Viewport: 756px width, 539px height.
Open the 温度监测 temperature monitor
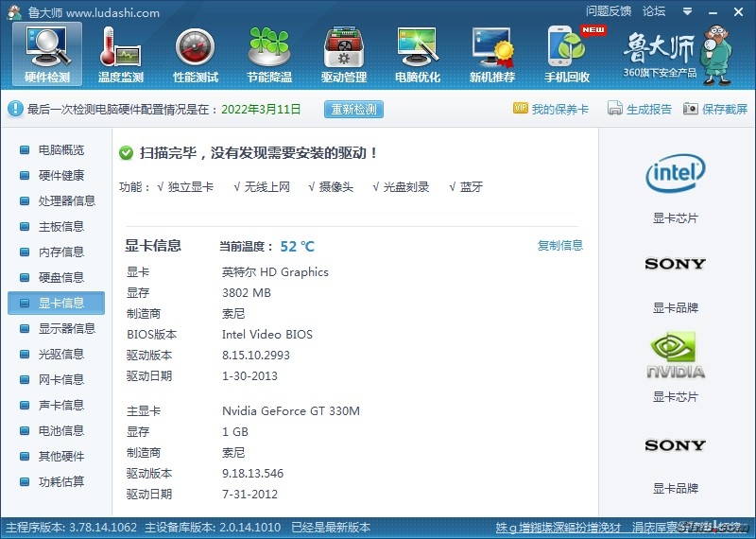click(120, 54)
